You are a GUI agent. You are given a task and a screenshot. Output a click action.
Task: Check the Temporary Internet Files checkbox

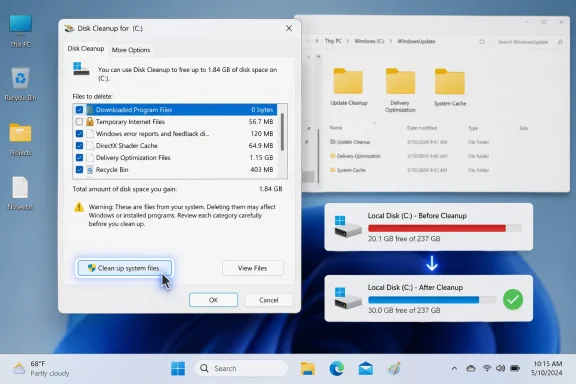(79, 122)
